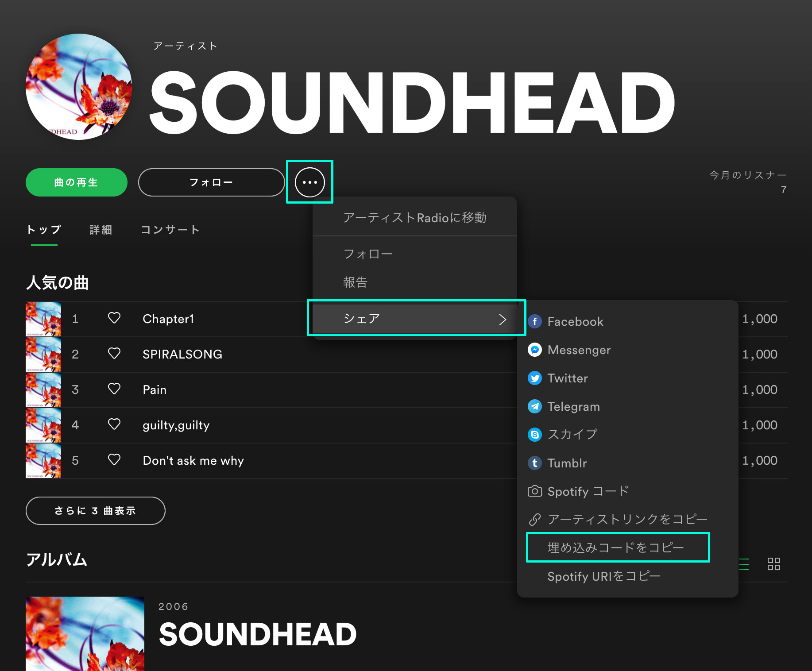This screenshot has height=671, width=812.
Task: Share via the Twitter bird icon
Action: 535,378
